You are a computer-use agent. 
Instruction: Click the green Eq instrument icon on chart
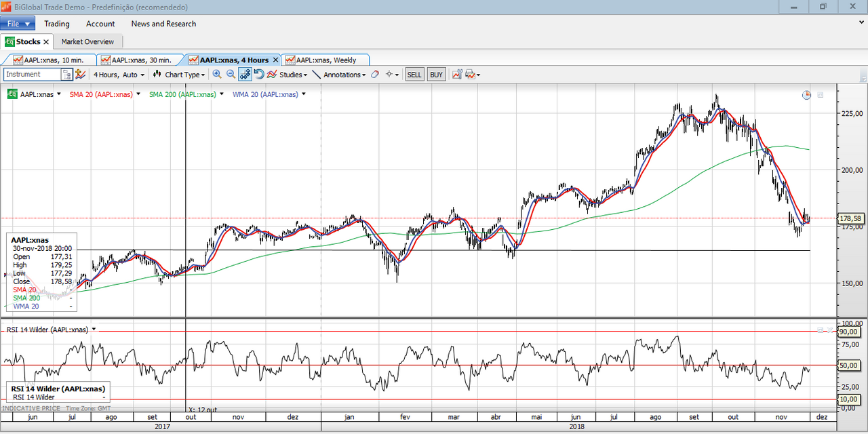coord(12,94)
